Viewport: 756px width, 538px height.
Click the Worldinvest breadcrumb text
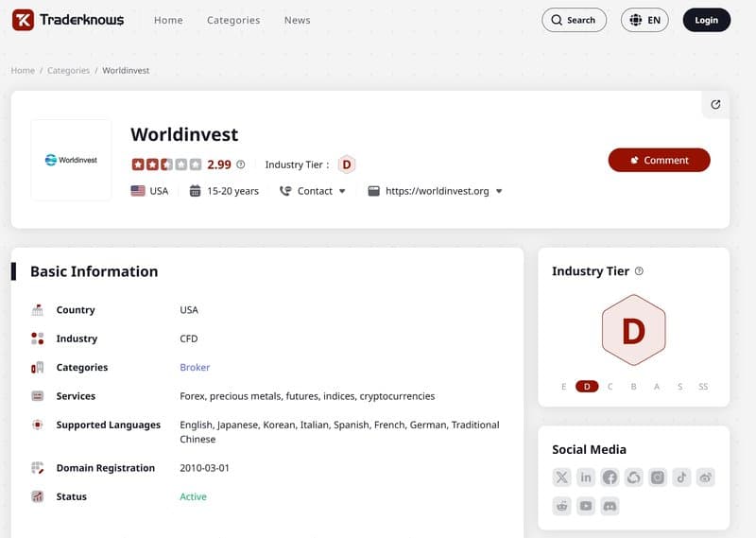[126, 71]
